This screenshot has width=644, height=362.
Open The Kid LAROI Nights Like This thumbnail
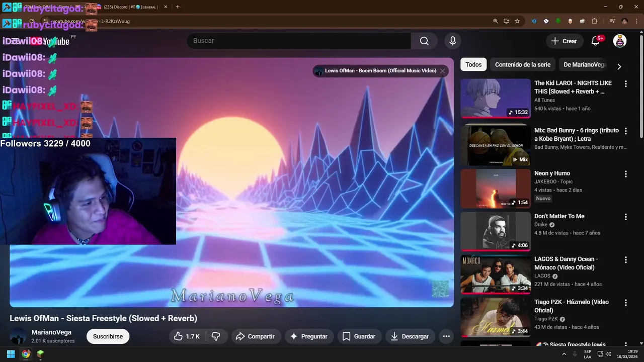(496, 98)
